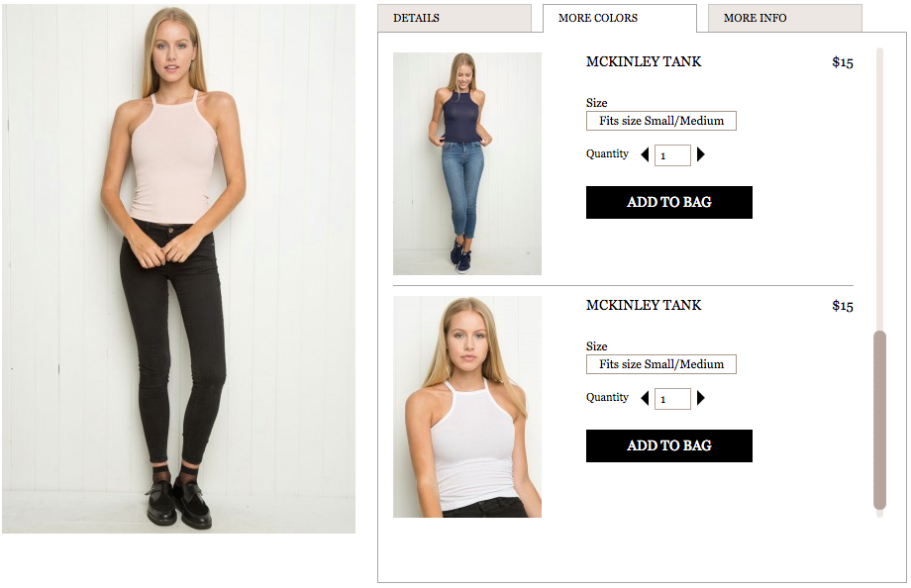This screenshot has height=588, width=911.
Task: Add navy McKinley Tank to bag
Action: [669, 202]
